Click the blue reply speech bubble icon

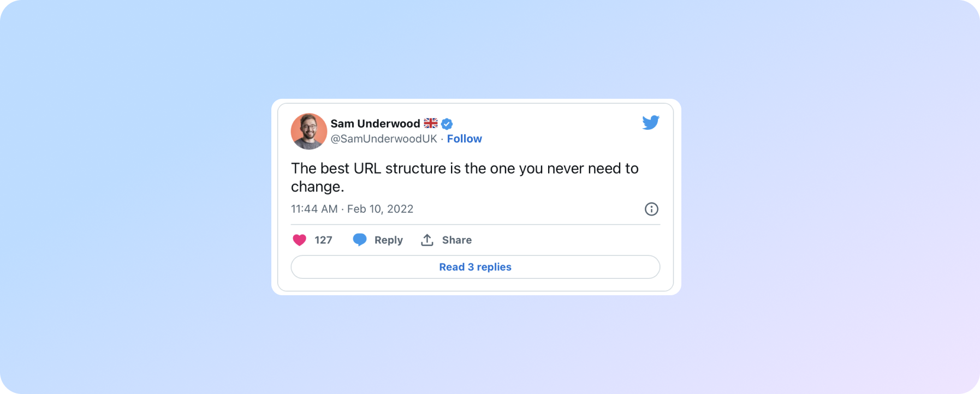click(x=360, y=240)
